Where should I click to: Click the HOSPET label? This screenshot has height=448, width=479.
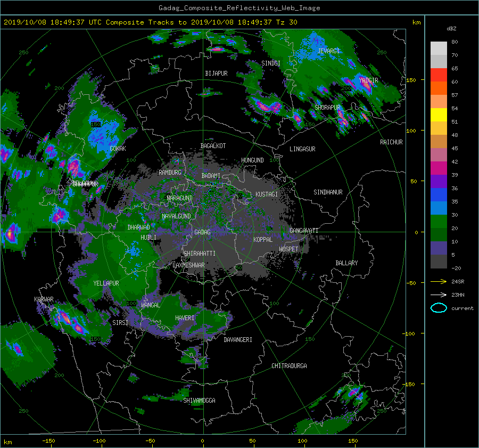pos(288,249)
